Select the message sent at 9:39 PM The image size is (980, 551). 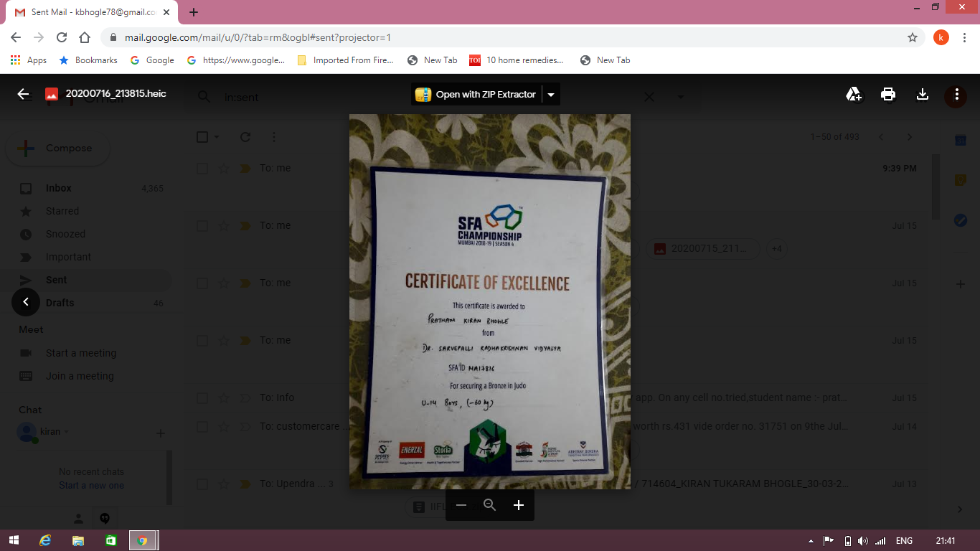(x=202, y=169)
